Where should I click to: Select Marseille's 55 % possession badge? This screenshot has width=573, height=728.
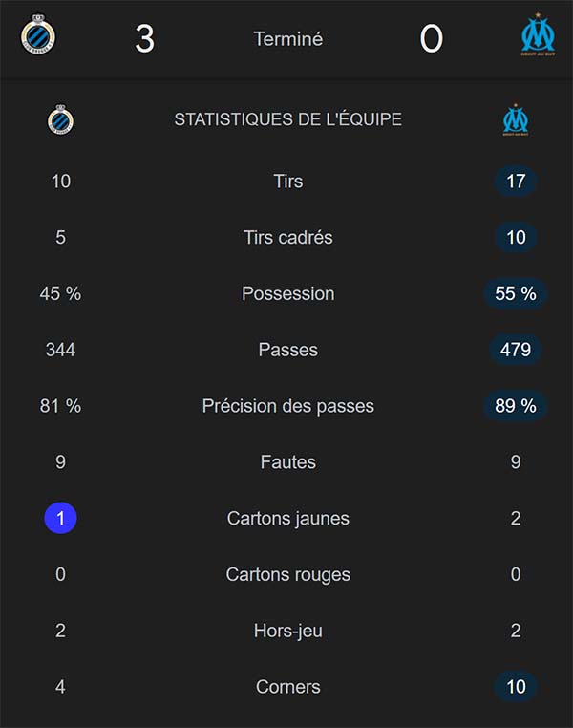click(x=516, y=293)
